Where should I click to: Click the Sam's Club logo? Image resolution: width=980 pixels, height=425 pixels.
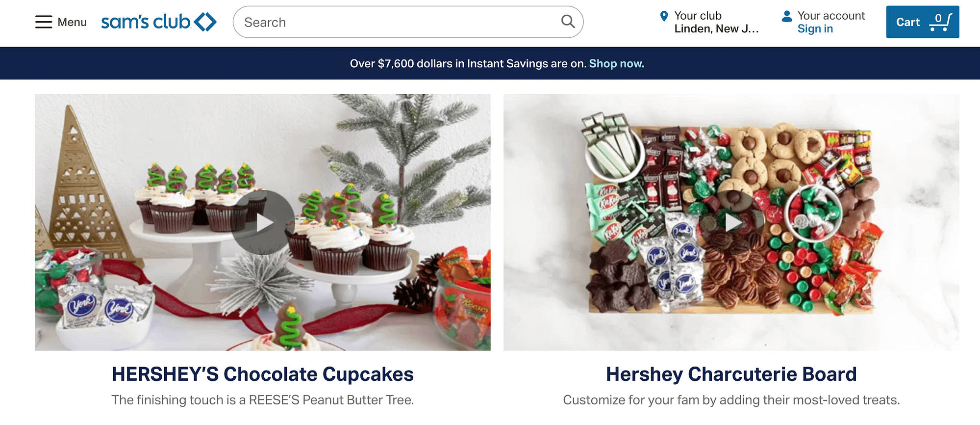[x=159, y=22]
